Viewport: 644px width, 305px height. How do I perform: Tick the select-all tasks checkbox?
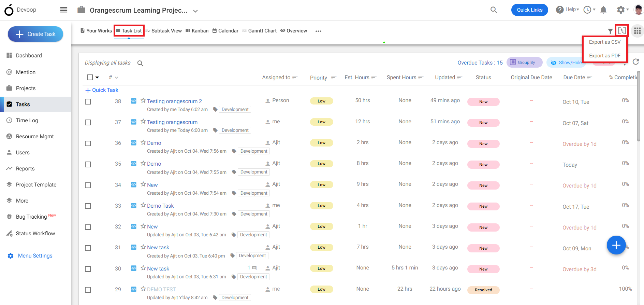coord(90,78)
